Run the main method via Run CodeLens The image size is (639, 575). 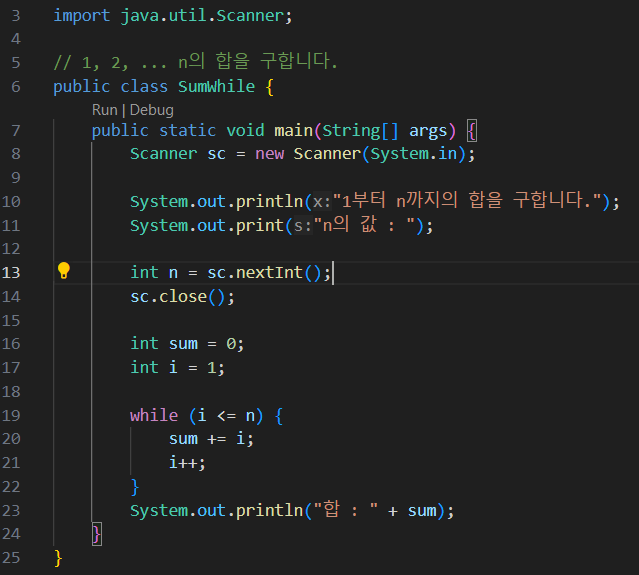coord(105,110)
